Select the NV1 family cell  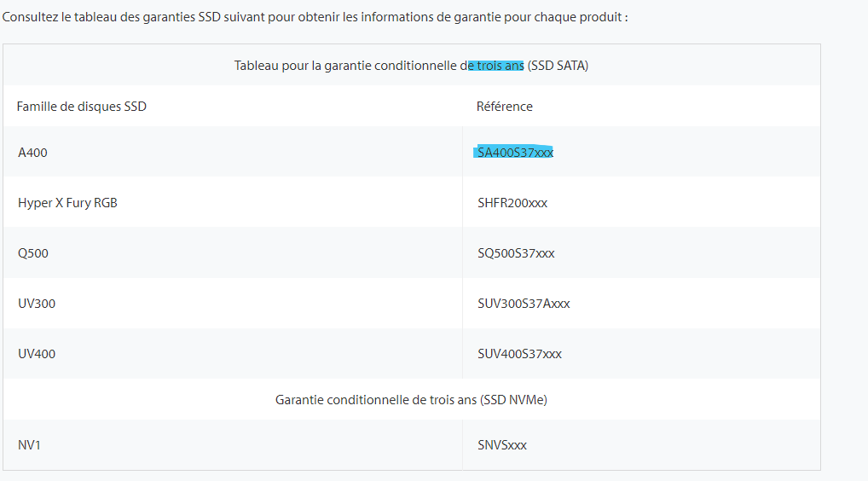29,445
